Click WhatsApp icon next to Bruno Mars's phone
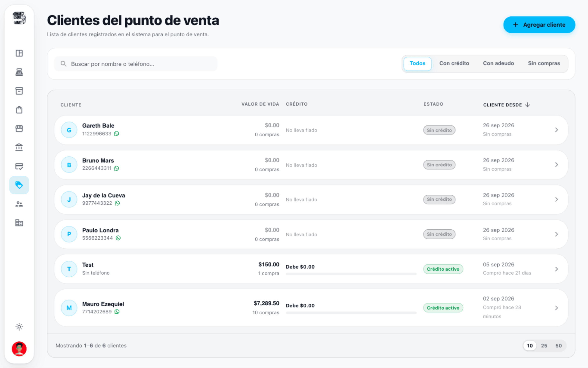 (117, 168)
